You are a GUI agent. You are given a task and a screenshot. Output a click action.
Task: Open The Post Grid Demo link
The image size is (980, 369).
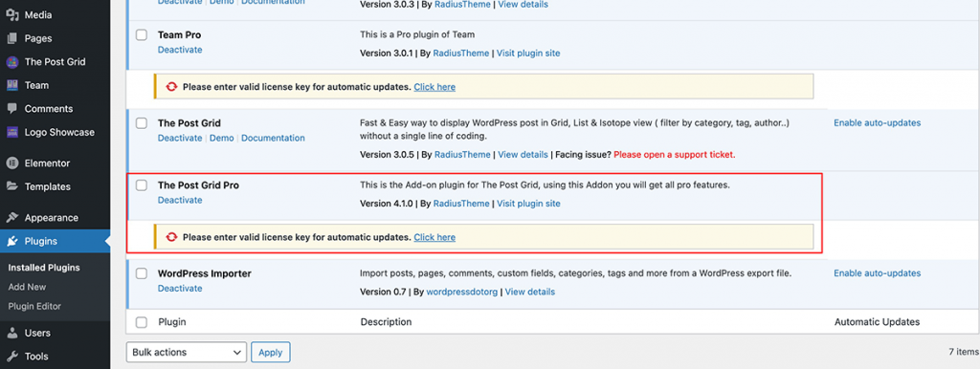coord(222,138)
